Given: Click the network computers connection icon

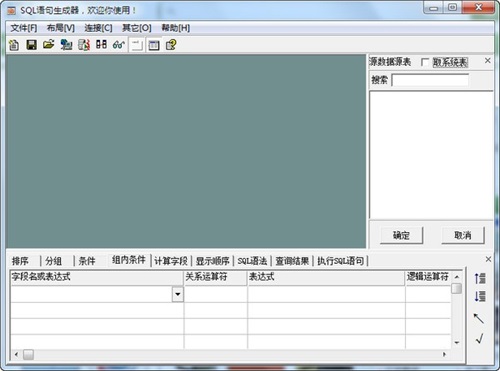Looking at the screenshot, I should 66,45.
